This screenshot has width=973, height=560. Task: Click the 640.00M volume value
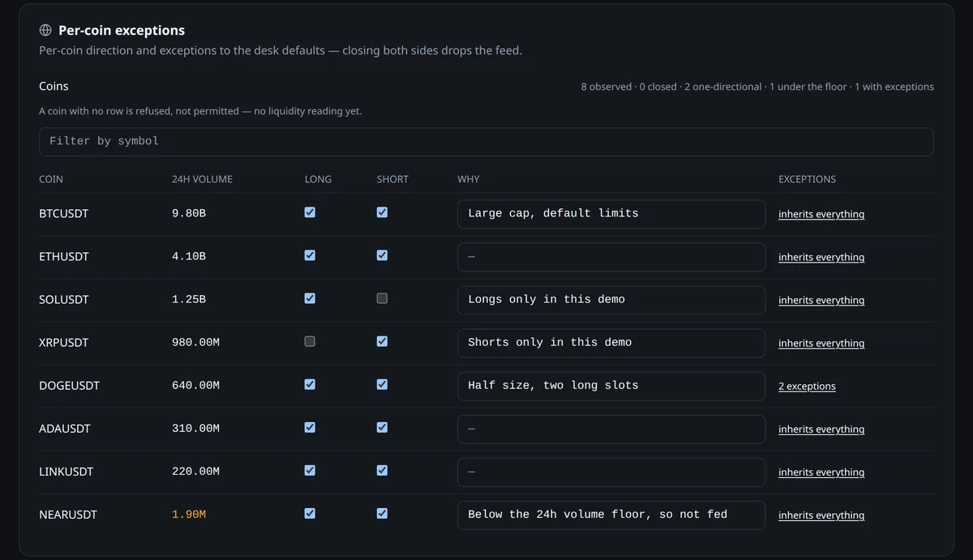click(195, 385)
